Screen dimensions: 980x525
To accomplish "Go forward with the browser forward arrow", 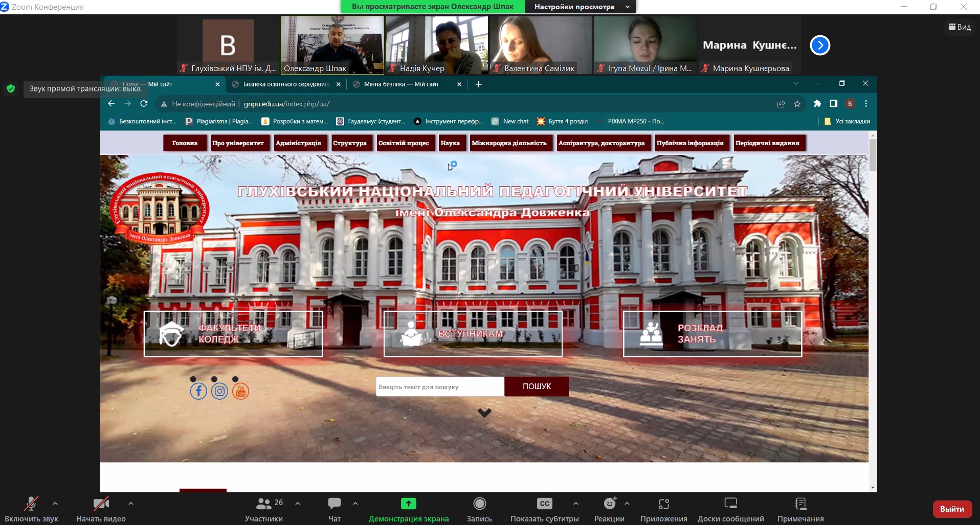I will click(x=128, y=104).
